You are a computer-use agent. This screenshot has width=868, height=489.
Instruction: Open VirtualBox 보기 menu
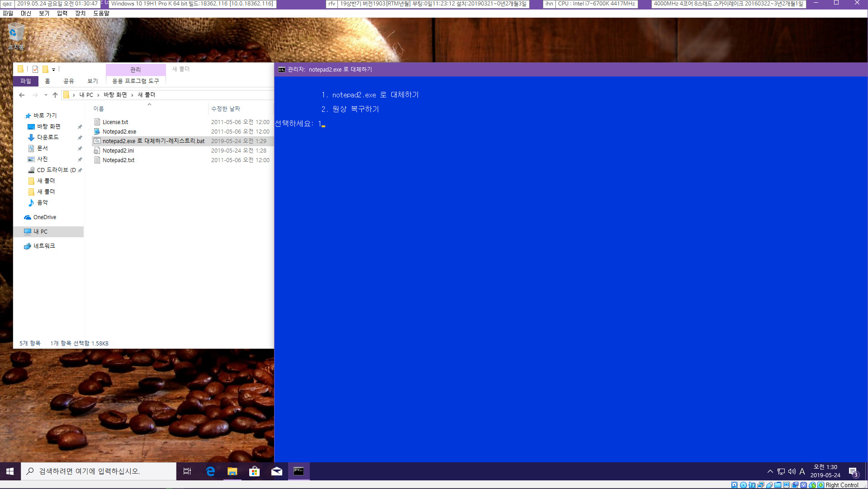click(x=44, y=13)
